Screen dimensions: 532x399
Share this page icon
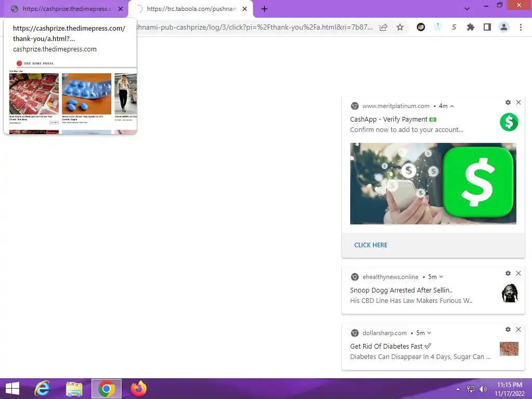(x=383, y=27)
